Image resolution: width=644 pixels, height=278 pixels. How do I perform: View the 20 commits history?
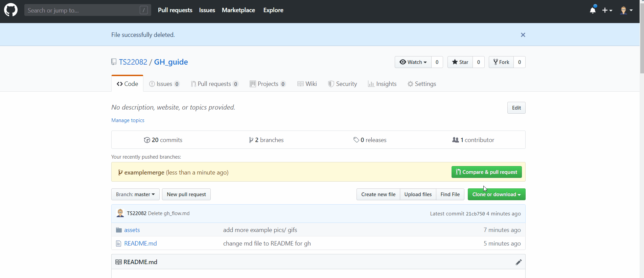point(163,140)
